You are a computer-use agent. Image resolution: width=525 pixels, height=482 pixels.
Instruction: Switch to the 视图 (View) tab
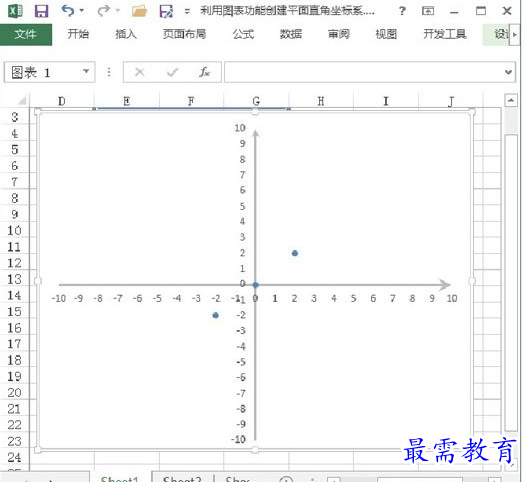[x=386, y=34]
